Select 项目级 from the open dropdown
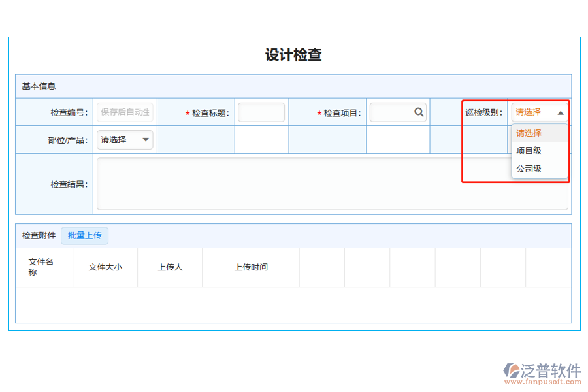 (x=528, y=150)
